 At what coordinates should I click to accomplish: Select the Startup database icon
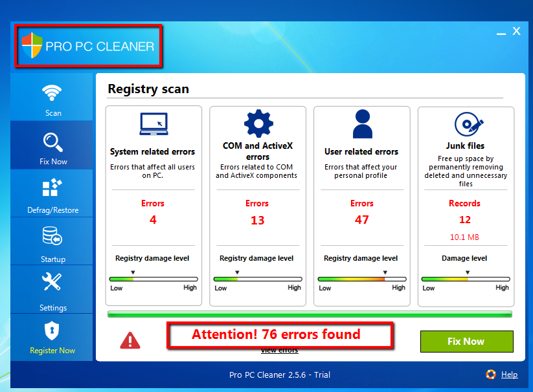pos(52,235)
